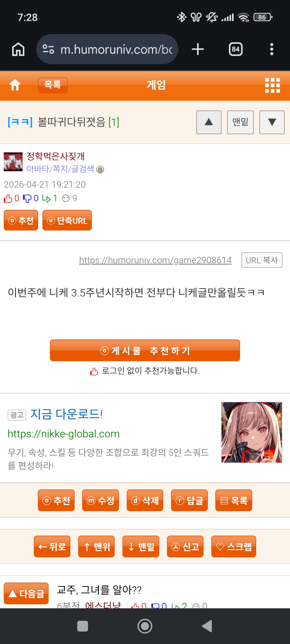Tap the Android back triangle

click(207, 626)
